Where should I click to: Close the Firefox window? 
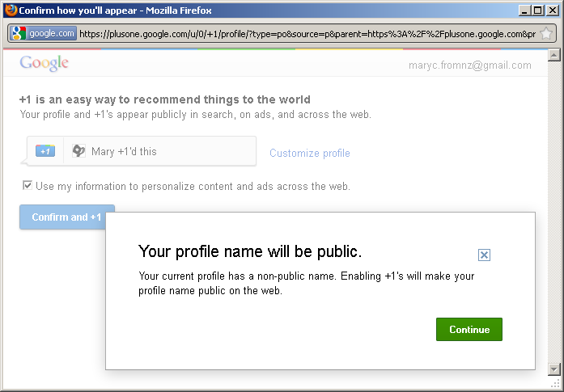point(552,11)
